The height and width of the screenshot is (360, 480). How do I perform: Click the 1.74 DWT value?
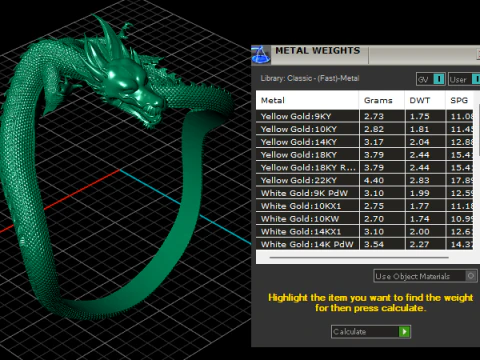(419, 219)
